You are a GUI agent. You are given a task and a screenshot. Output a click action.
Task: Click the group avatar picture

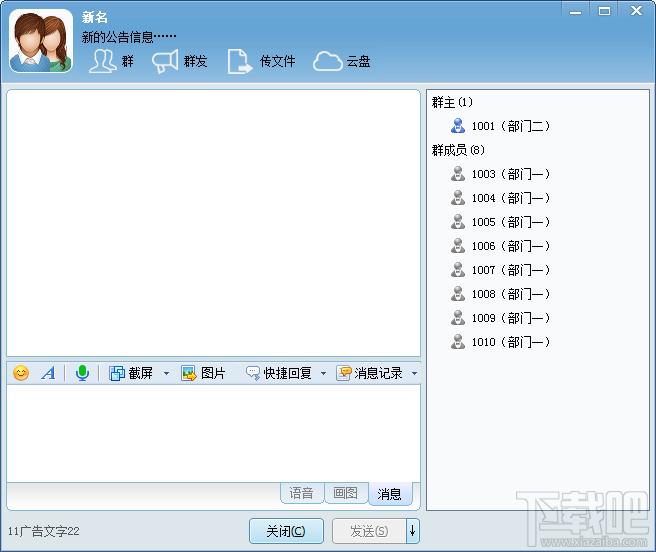[41, 41]
